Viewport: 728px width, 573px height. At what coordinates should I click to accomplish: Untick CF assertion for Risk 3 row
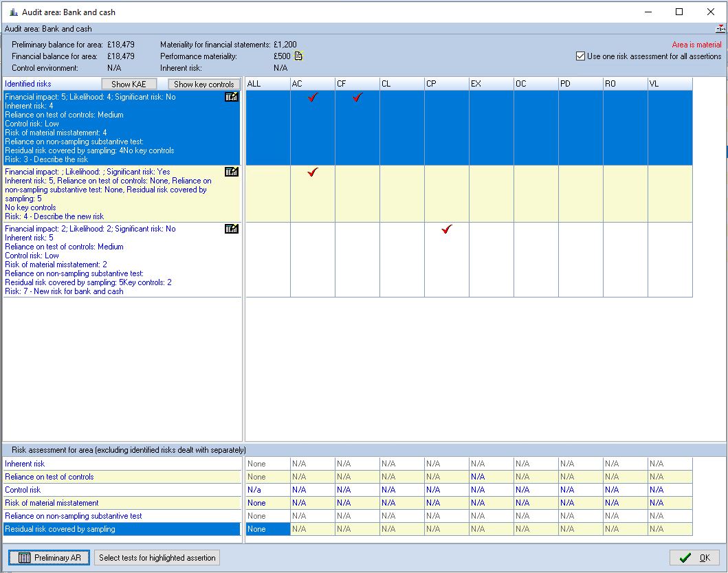pyautogui.click(x=357, y=98)
